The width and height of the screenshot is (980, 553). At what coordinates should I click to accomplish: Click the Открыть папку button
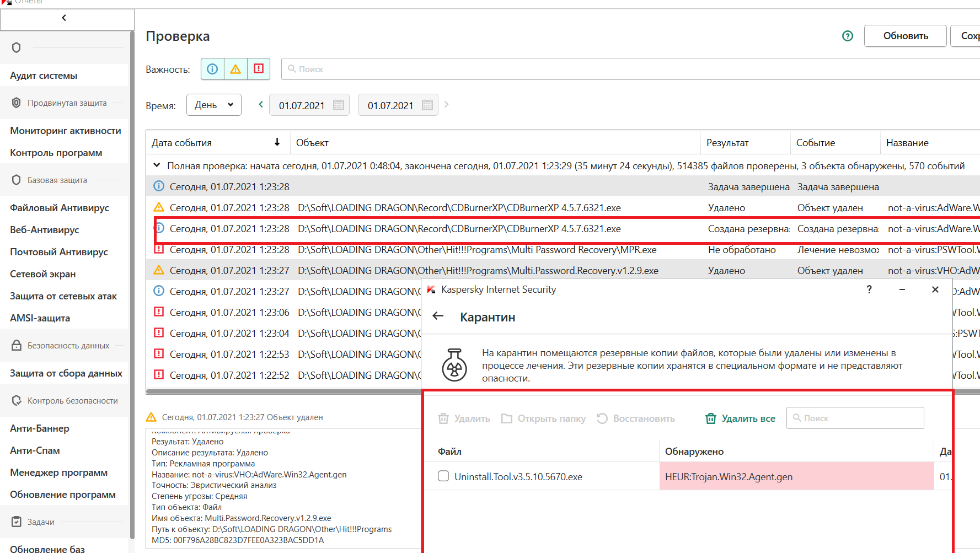543,418
